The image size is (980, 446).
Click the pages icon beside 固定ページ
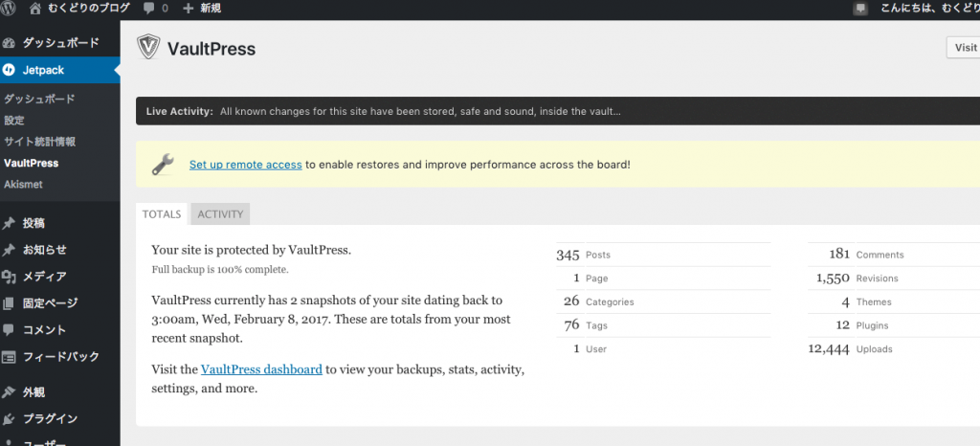9,303
